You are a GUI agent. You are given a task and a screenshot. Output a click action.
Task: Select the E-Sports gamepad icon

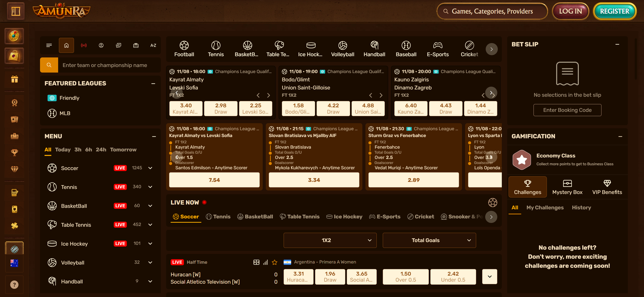point(438,49)
